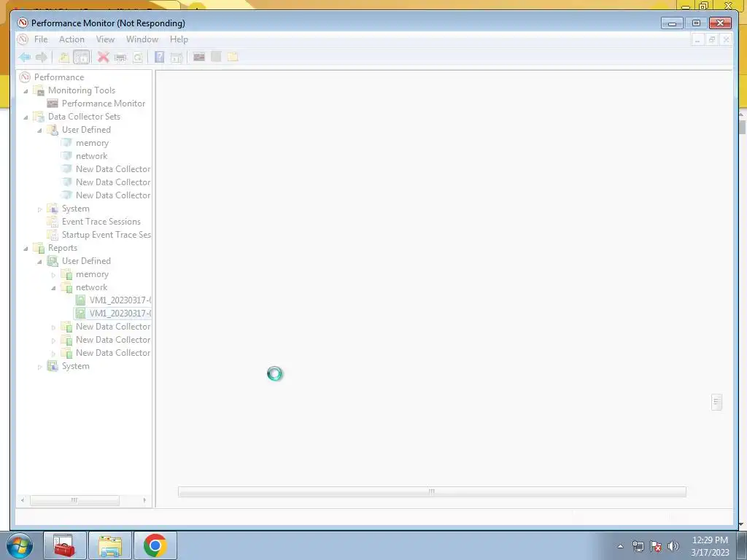
Task: Click the Reports folder icon
Action: 39,248
